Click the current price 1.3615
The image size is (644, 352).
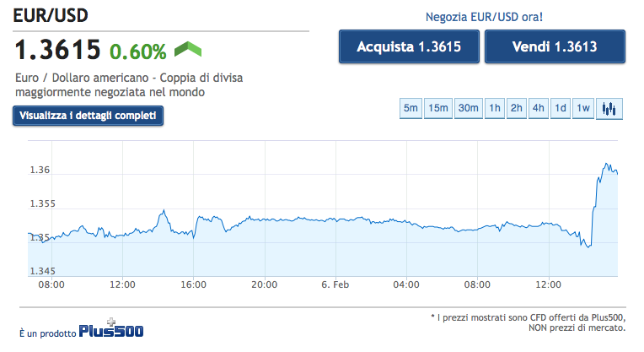[x=58, y=50]
